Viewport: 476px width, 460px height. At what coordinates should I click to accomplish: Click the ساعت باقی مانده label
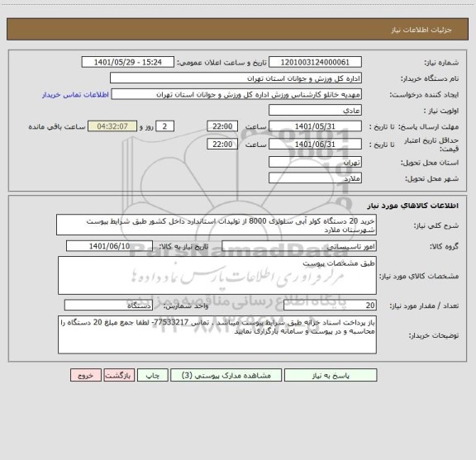(57, 126)
